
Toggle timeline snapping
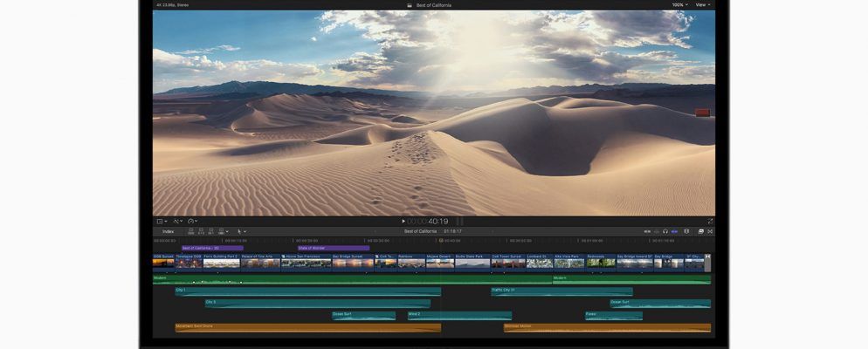[x=674, y=232]
